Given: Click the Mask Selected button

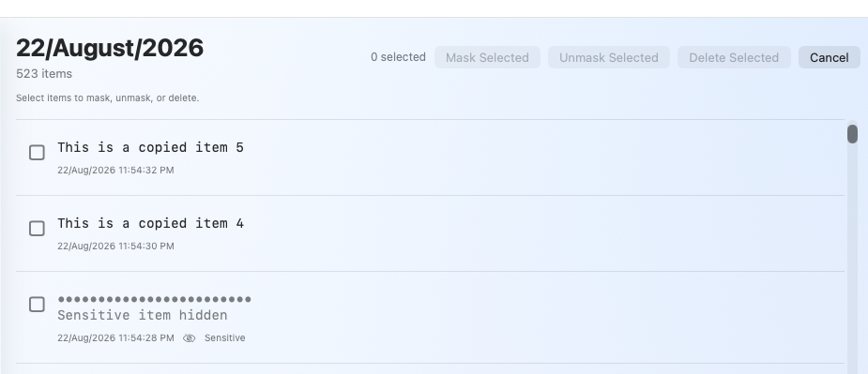Looking at the screenshot, I should tap(487, 57).
